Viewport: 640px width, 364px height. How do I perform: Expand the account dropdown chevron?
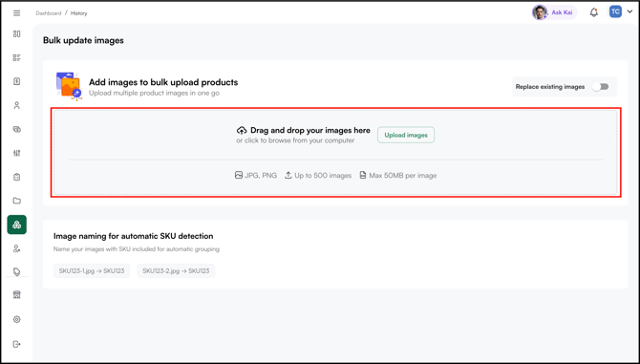coord(629,11)
